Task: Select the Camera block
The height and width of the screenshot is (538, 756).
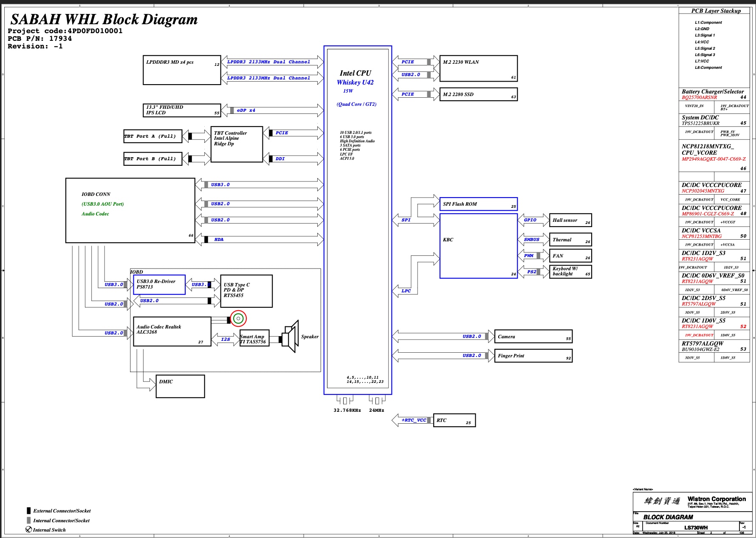Action: point(533,336)
